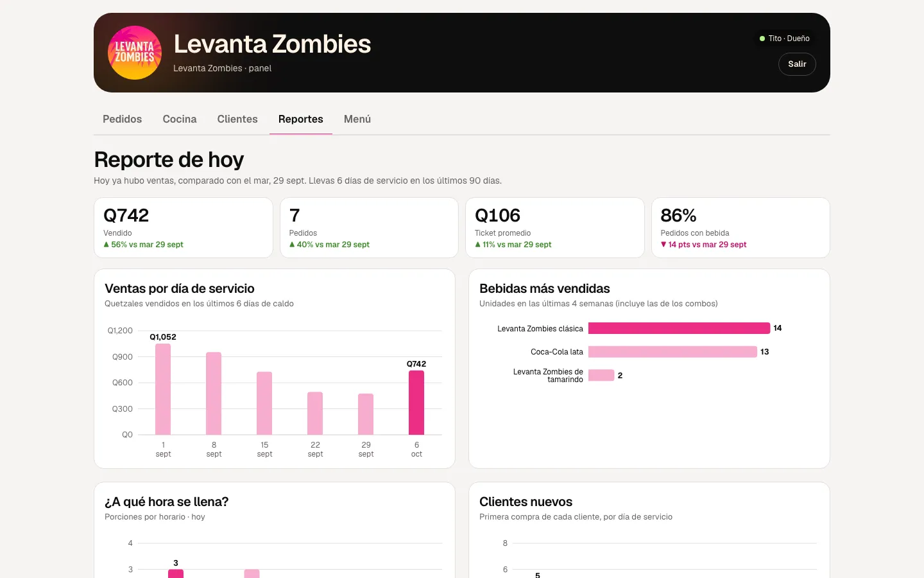Click the Salir button
924x578 pixels.
point(797,64)
